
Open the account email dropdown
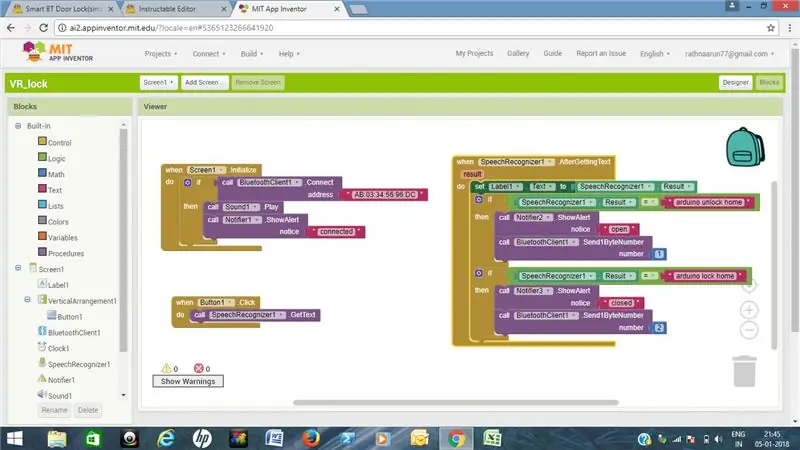[729, 54]
